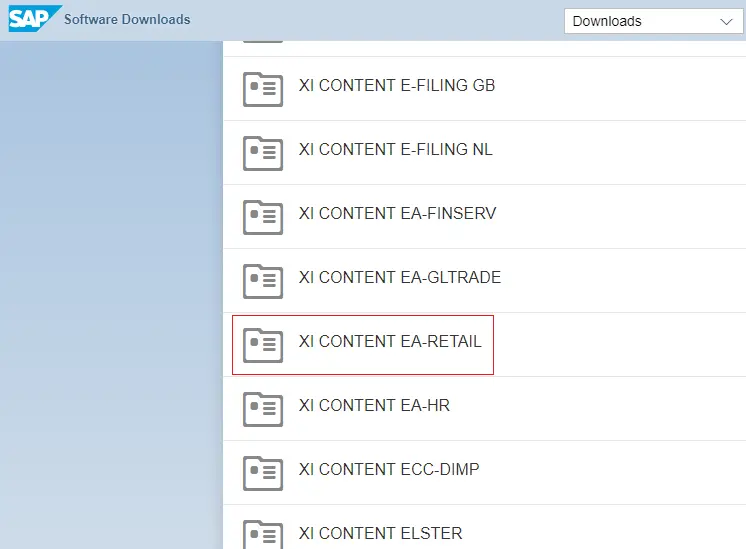Click the SAP logo
This screenshot has width=746, height=549.
(35, 19)
